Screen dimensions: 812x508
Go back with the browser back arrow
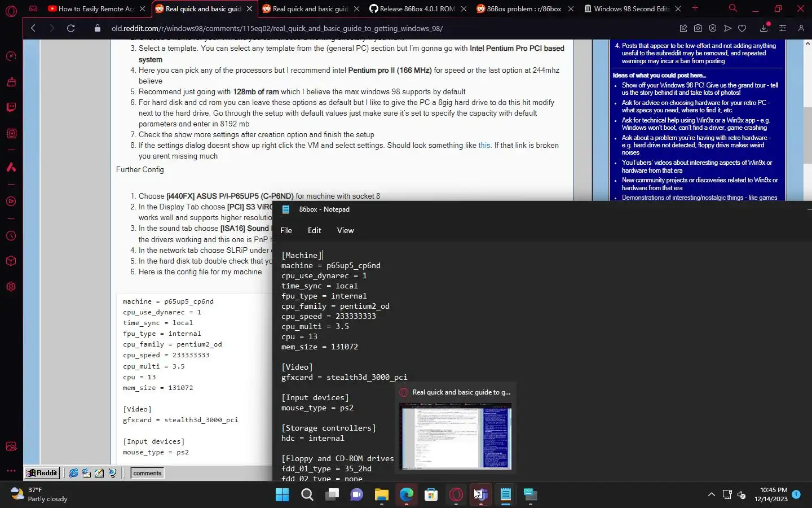33,28
